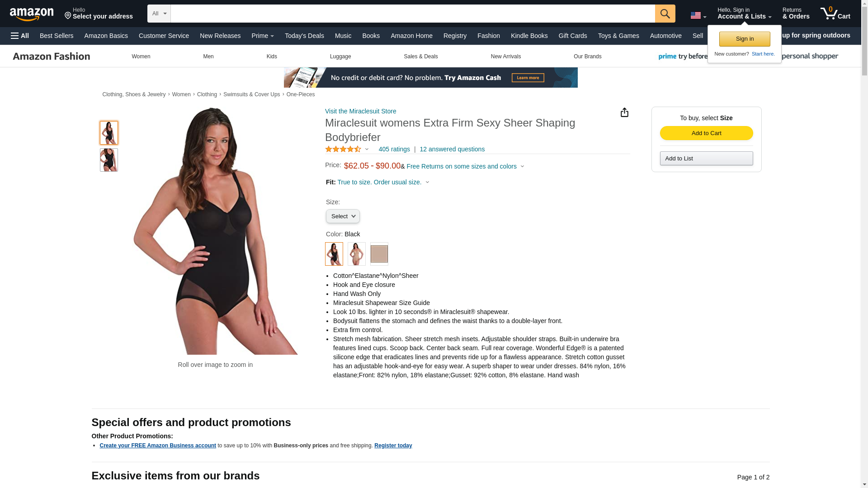The width and height of the screenshot is (868, 488).
Task: Click the share icon beside product title
Action: 624,112
